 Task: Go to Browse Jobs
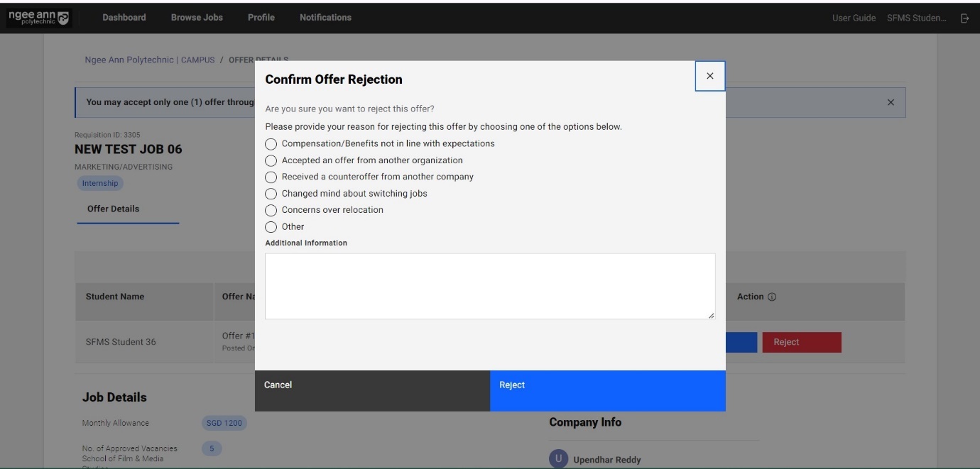[x=197, y=18]
